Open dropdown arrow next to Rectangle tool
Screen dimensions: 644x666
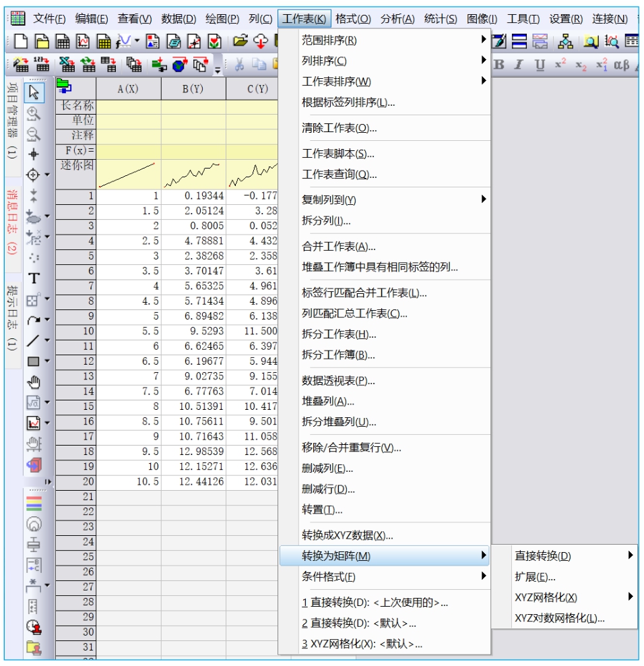point(47,361)
